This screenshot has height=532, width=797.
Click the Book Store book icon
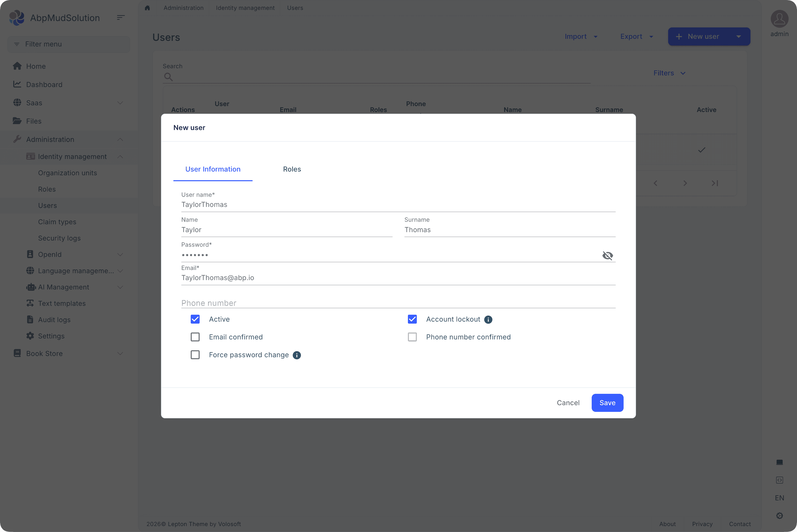pyautogui.click(x=17, y=353)
